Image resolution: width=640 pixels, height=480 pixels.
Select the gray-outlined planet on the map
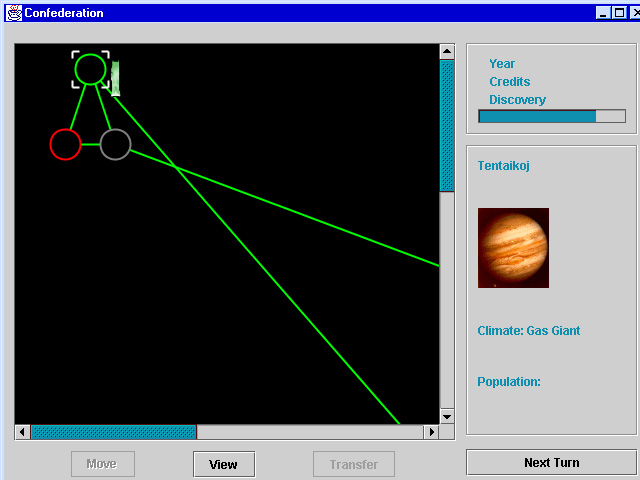pyautogui.click(x=115, y=144)
